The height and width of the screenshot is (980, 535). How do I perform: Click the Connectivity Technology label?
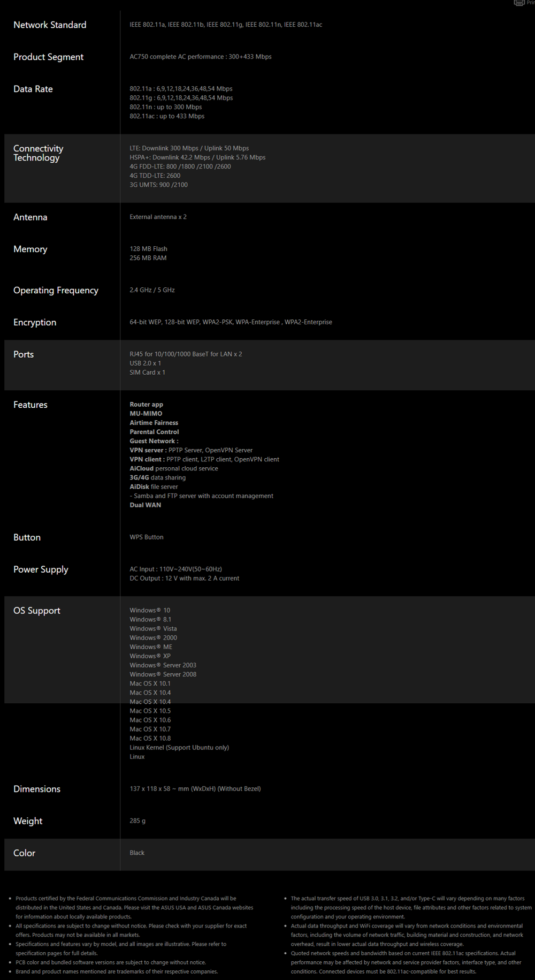(x=38, y=153)
